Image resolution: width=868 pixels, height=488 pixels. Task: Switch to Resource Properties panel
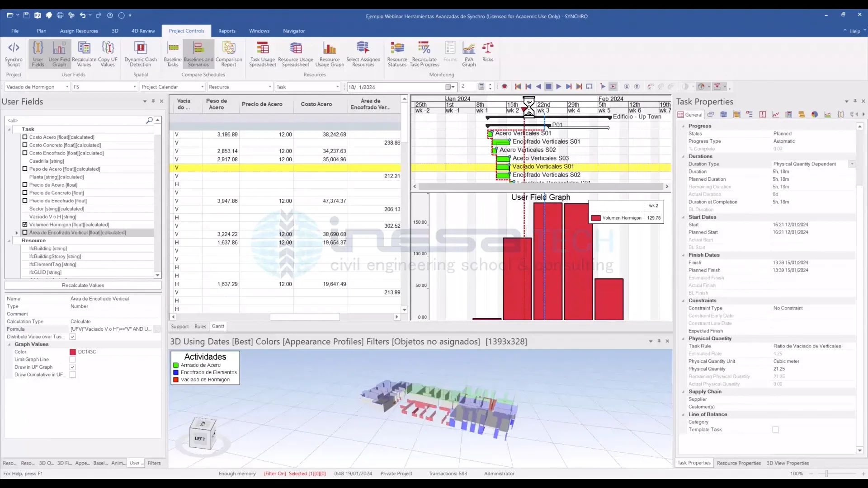[x=738, y=463]
